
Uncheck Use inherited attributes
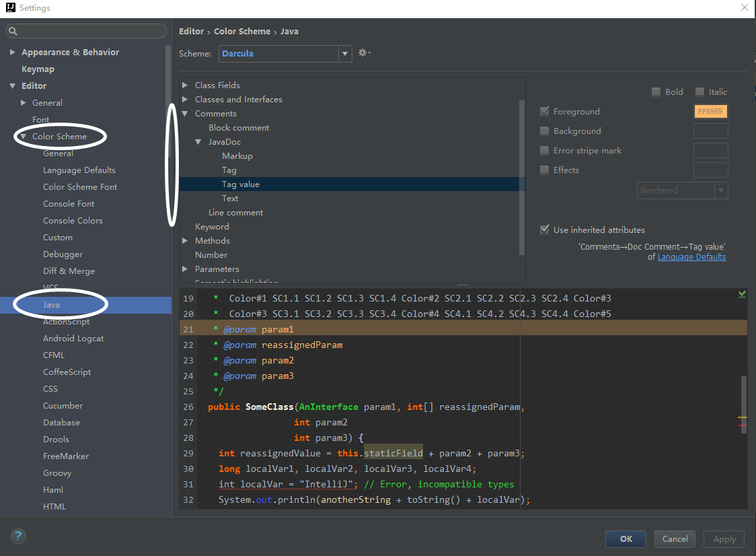pyautogui.click(x=544, y=230)
